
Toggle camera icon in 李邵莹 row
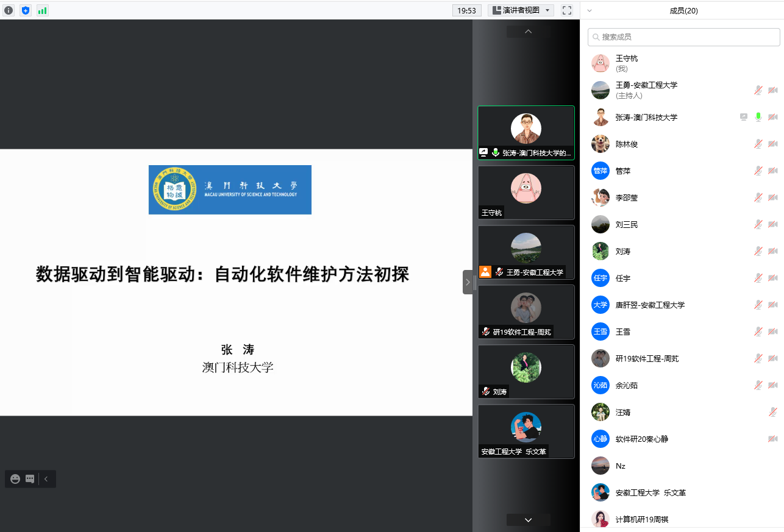pyautogui.click(x=772, y=197)
